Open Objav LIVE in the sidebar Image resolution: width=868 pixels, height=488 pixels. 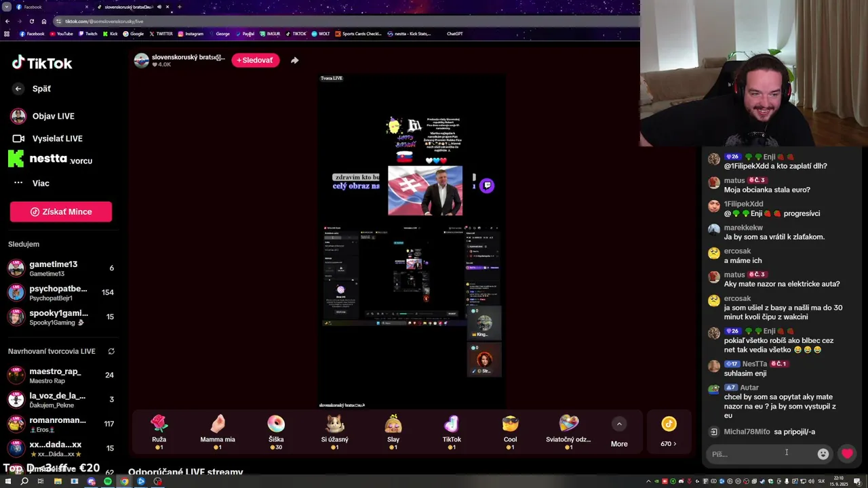click(x=53, y=116)
